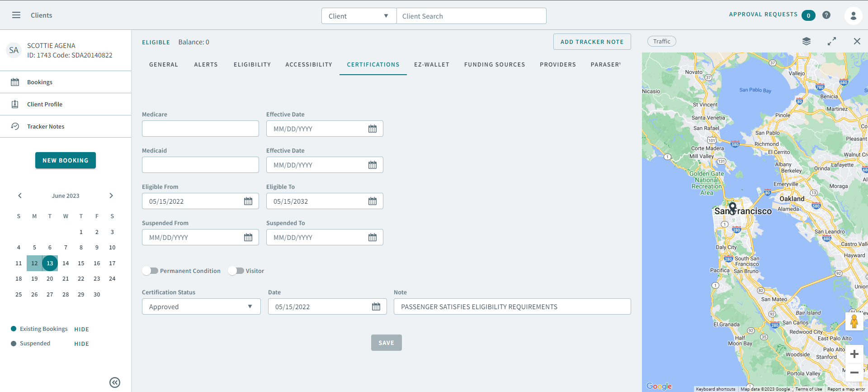Image resolution: width=868 pixels, height=392 pixels.
Task: Go to next month in calendar
Action: [x=111, y=196]
